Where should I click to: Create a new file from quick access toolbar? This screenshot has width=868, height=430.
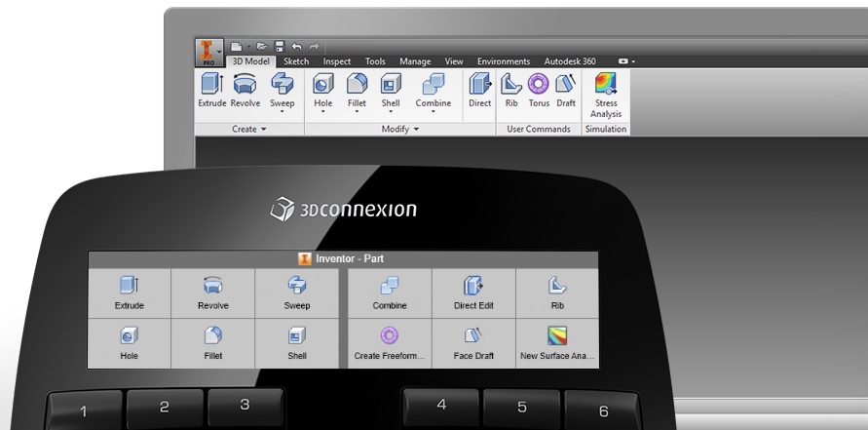pyautogui.click(x=237, y=47)
